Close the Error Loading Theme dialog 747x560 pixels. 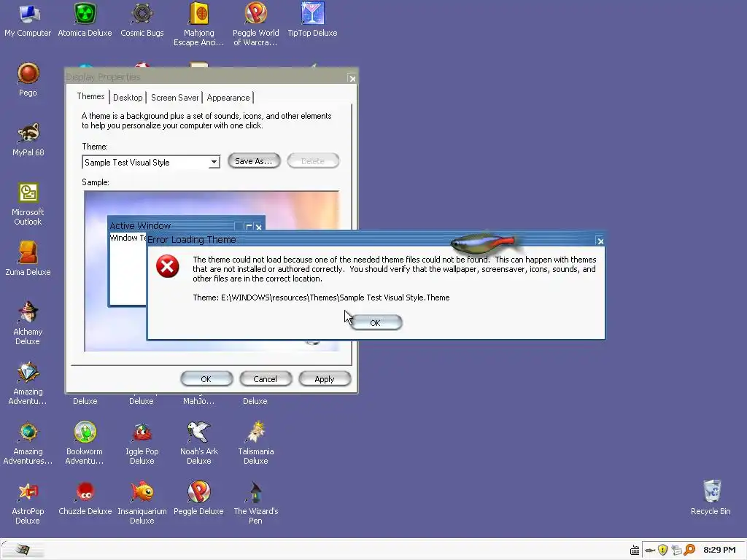coord(600,241)
